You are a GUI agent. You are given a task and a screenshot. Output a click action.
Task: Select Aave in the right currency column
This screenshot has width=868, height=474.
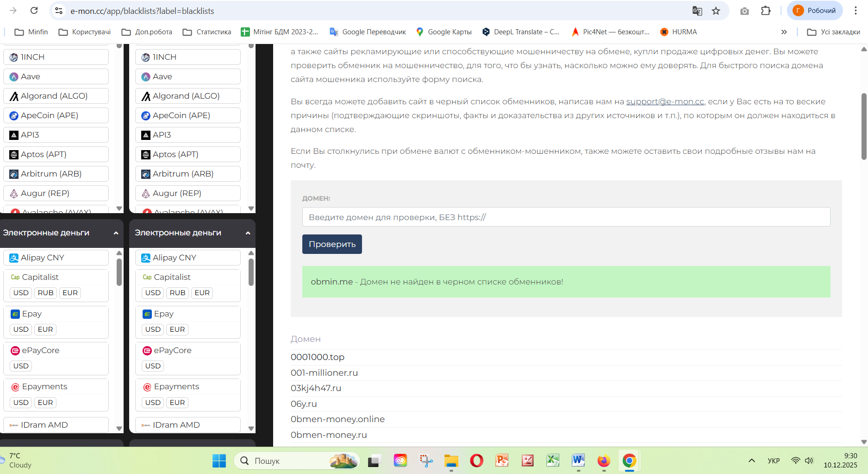[188, 76]
